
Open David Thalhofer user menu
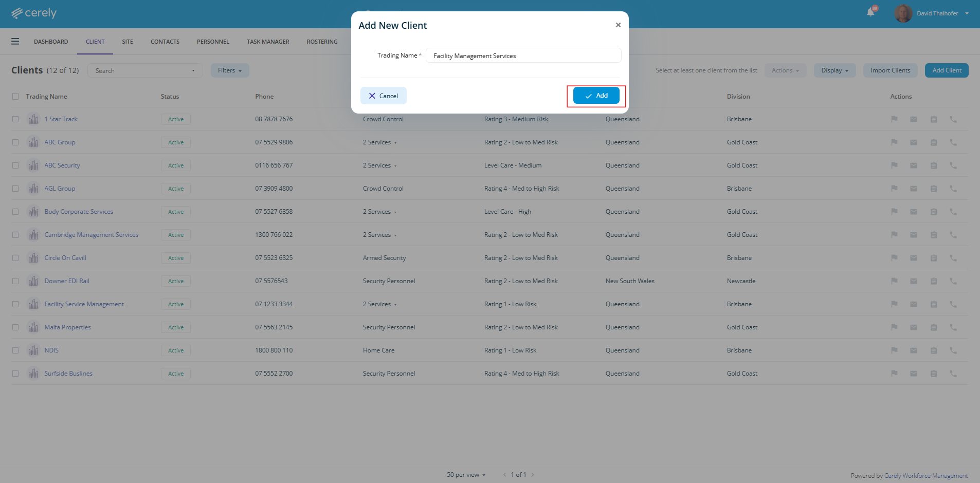click(x=932, y=13)
